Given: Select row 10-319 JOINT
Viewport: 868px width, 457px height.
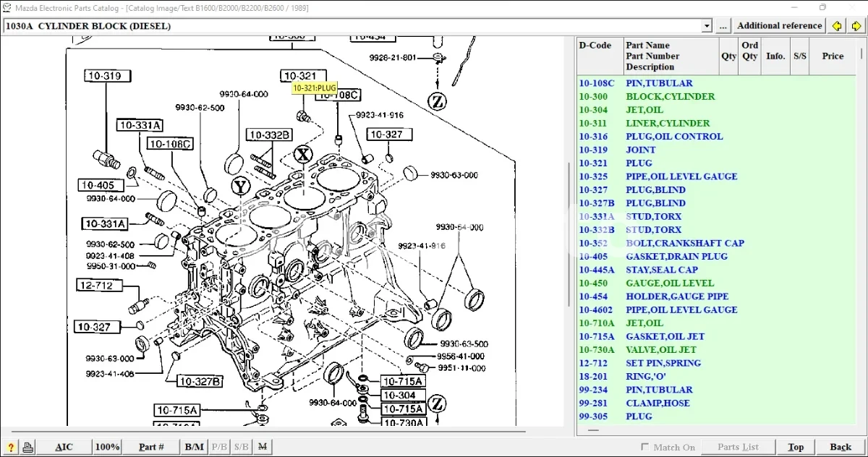Looking at the screenshot, I should tap(716, 150).
